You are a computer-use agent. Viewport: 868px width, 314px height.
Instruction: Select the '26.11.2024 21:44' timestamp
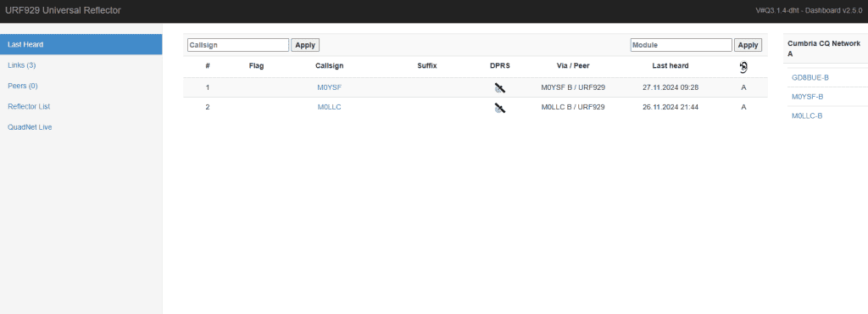[670, 107]
